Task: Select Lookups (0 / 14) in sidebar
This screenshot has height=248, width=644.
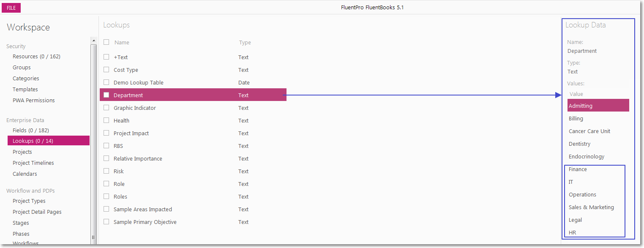Action: (x=49, y=141)
